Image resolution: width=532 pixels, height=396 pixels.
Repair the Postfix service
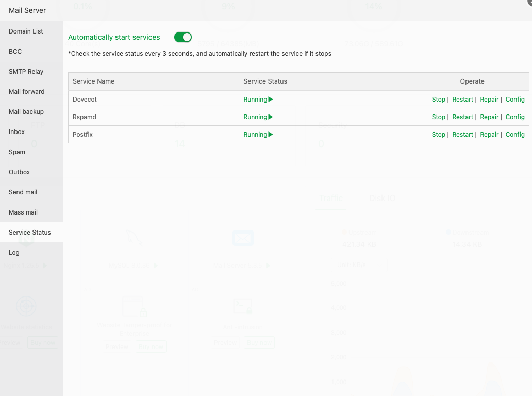[x=489, y=135]
